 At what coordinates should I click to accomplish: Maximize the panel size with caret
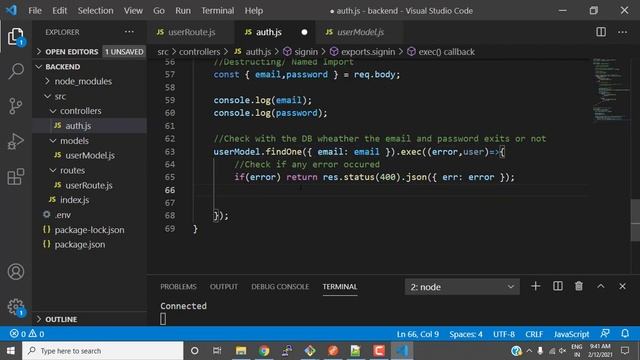point(601,287)
